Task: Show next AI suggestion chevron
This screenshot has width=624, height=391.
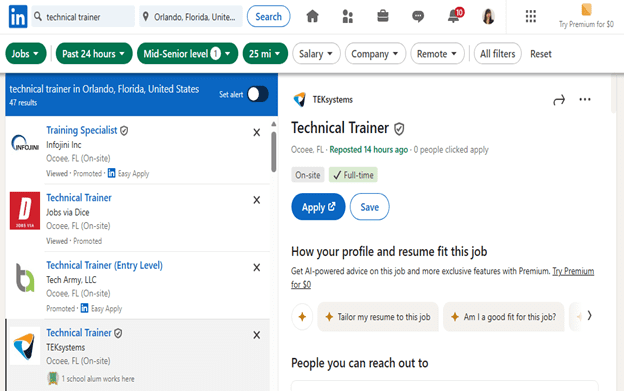Action: coord(589,316)
